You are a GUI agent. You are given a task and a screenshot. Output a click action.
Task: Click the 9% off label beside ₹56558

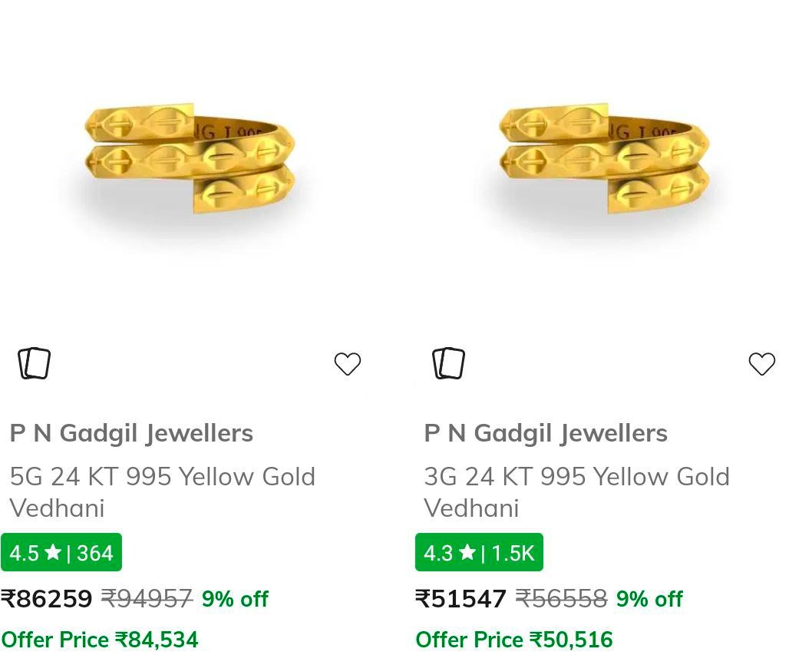(649, 599)
